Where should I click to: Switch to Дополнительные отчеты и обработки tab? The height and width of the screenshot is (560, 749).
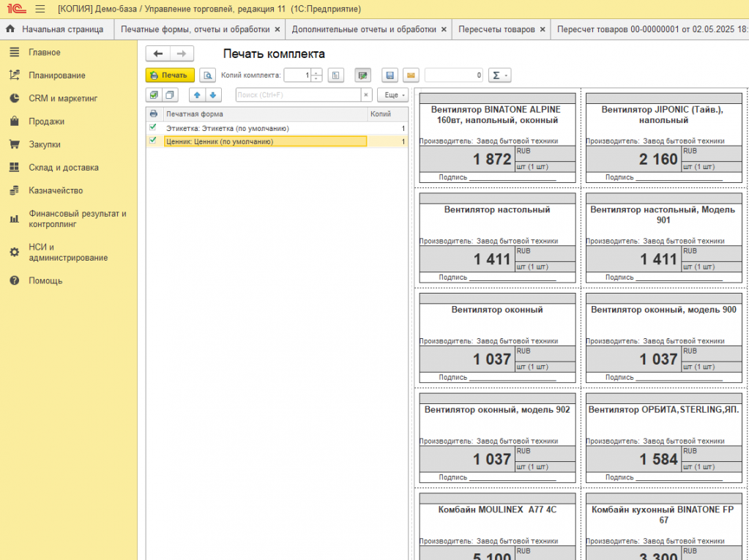(x=363, y=29)
